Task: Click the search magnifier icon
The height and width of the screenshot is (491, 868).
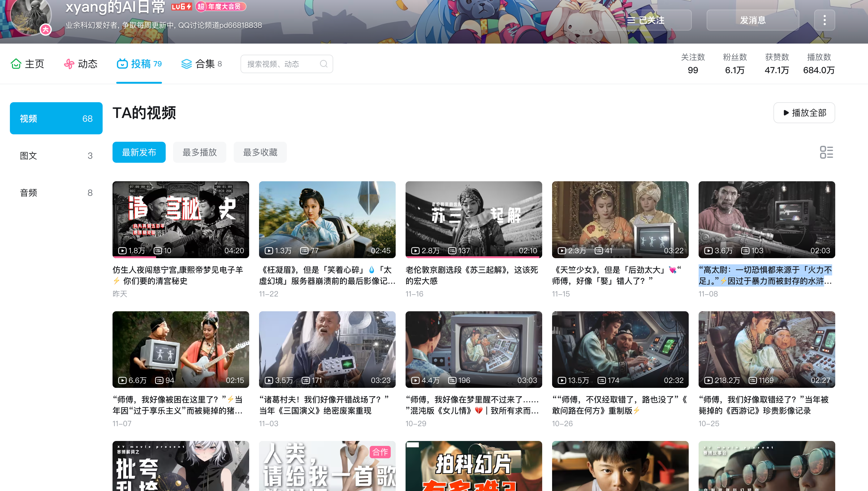Action: [x=323, y=64]
